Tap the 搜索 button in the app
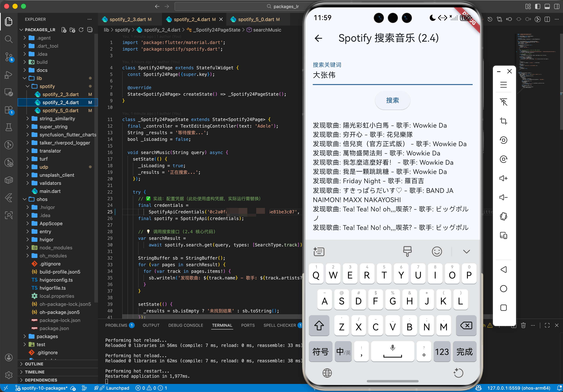Screen dimensions: 563x392 pyautogui.click(x=392, y=100)
